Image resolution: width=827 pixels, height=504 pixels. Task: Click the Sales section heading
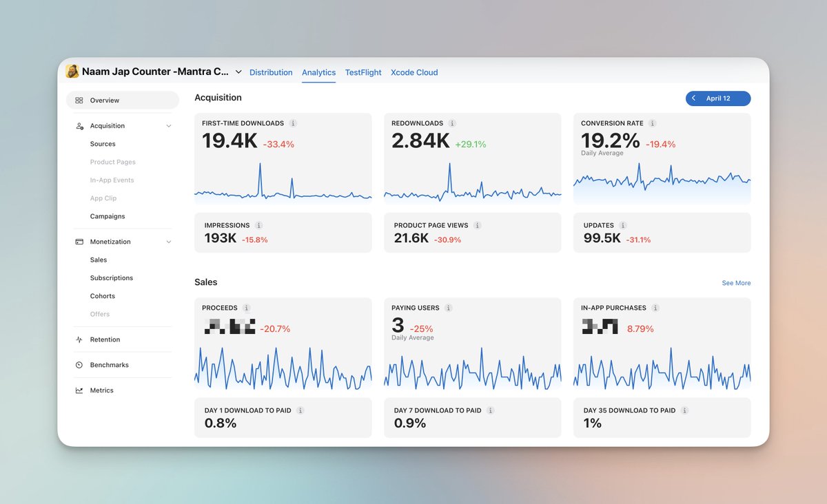[x=205, y=282]
